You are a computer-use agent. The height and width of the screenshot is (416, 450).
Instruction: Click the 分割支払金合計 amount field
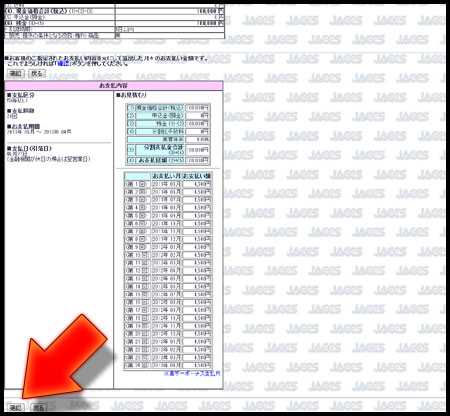point(197,150)
